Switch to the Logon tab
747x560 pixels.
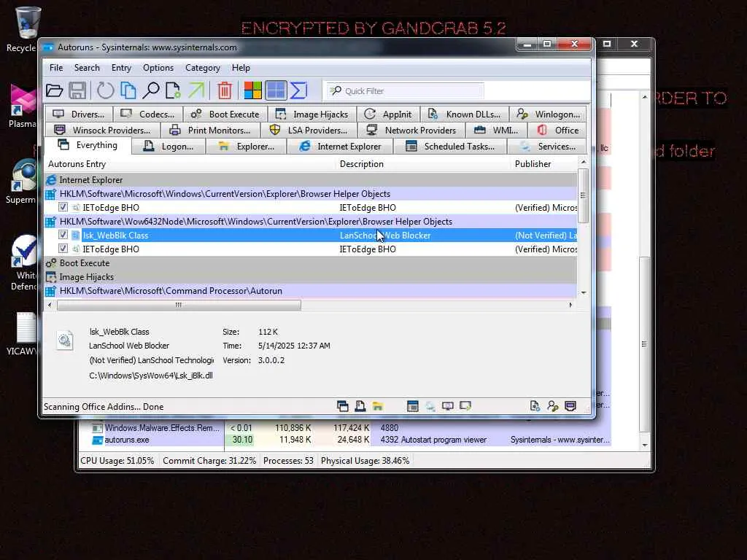169,146
